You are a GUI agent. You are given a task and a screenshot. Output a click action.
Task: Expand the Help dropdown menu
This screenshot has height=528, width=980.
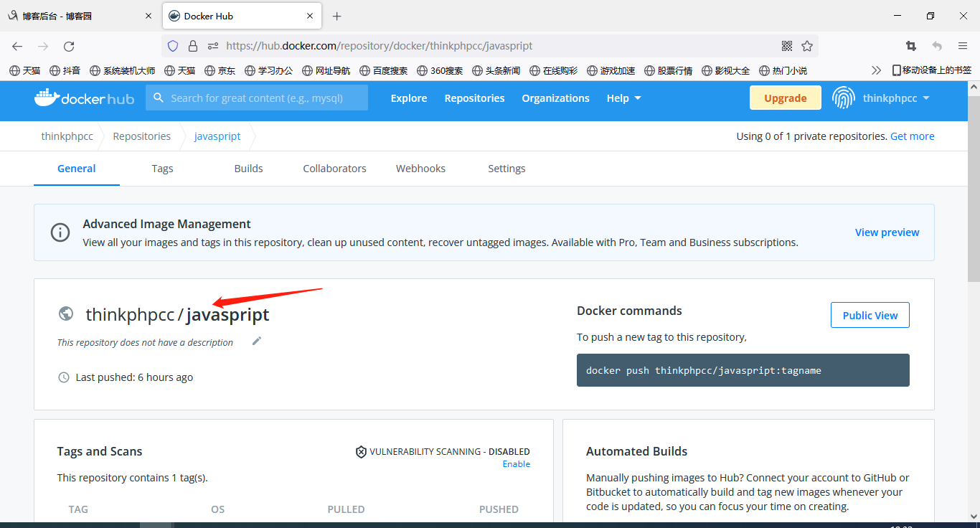coord(624,98)
